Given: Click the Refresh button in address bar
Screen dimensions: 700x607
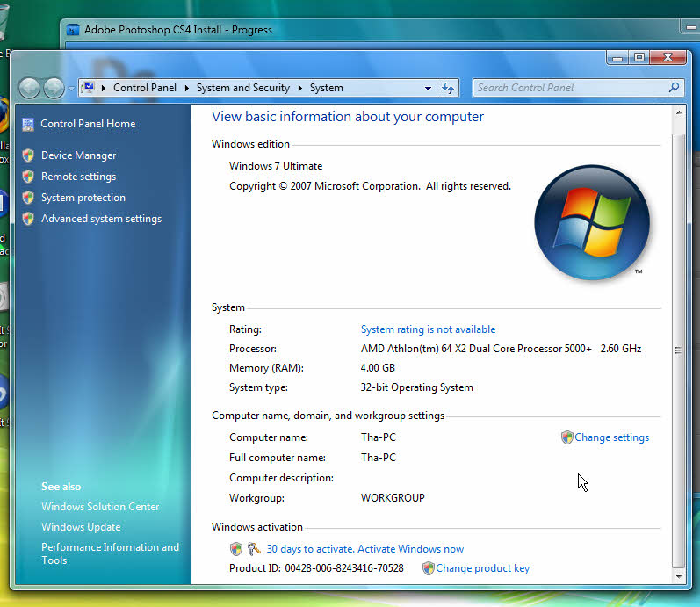Looking at the screenshot, I should pyautogui.click(x=448, y=88).
